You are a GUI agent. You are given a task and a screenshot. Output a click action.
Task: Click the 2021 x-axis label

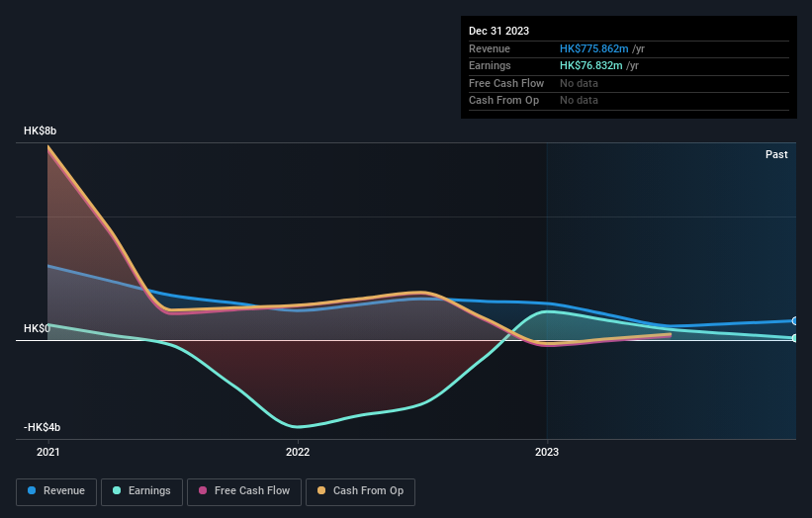click(x=48, y=453)
